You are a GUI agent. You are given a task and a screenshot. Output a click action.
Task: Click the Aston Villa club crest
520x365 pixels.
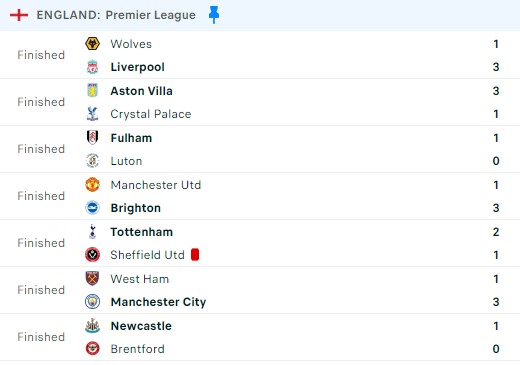pos(92,91)
